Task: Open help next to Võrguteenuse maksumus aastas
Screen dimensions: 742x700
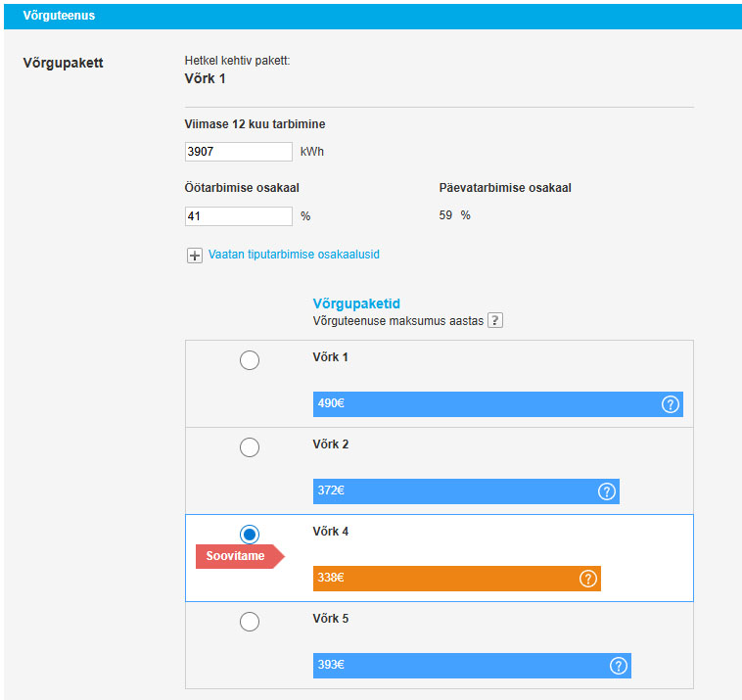Action: point(495,321)
